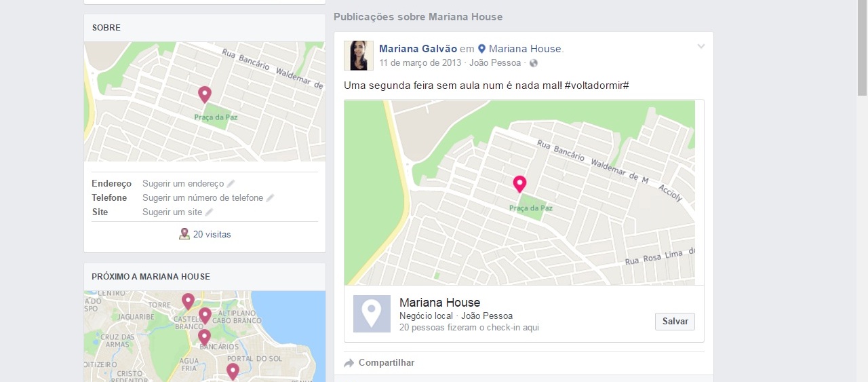This screenshot has height=382, width=868.
Task: Click the pink map marker near Praça da Paz in the post map
Action: click(x=519, y=184)
